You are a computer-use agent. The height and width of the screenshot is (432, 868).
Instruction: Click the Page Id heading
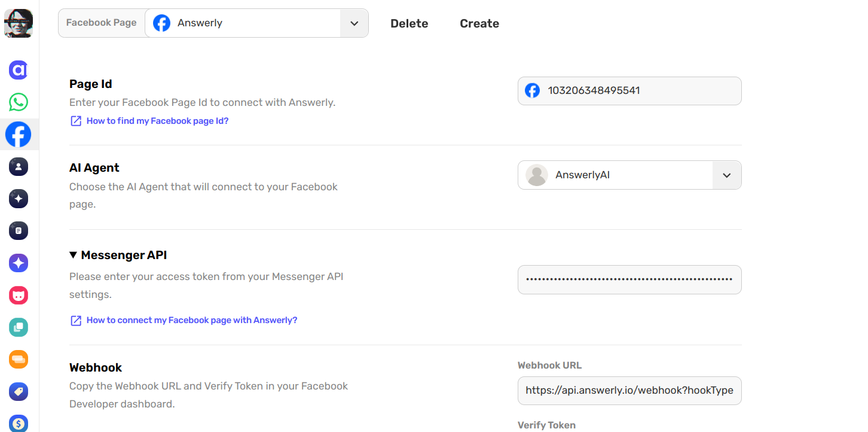(x=91, y=84)
